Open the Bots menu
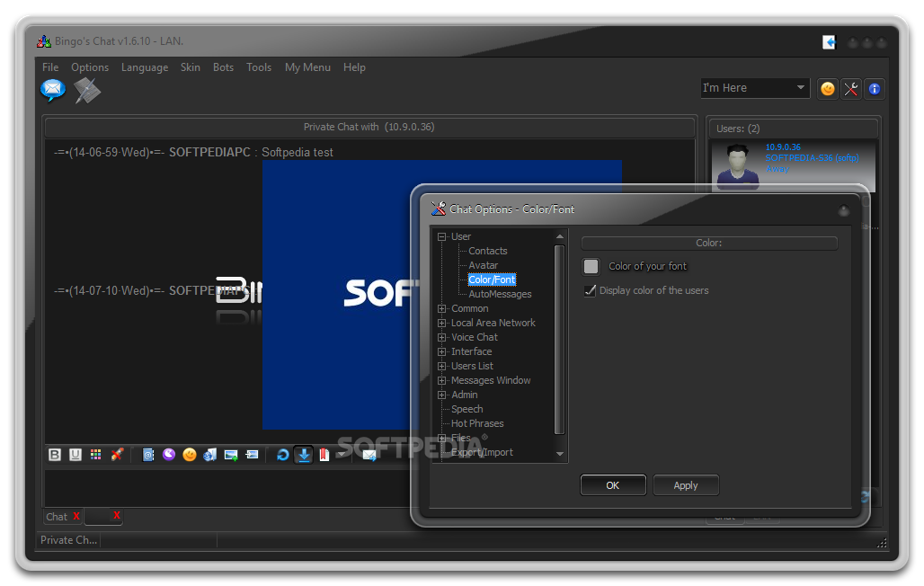This screenshot has width=924, height=586. [223, 67]
